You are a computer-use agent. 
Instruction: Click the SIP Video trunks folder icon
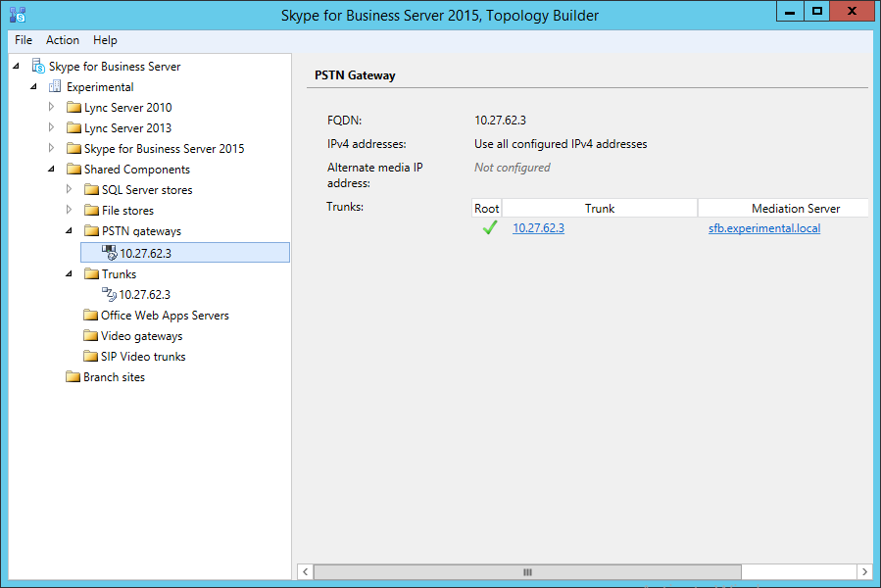tap(91, 357)
